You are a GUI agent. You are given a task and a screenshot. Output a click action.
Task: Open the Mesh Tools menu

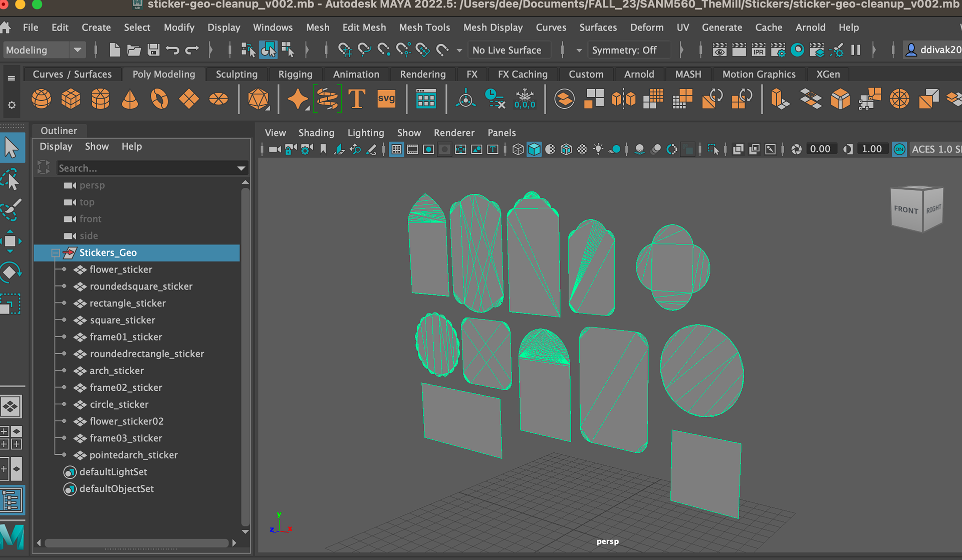coord(424,27)
